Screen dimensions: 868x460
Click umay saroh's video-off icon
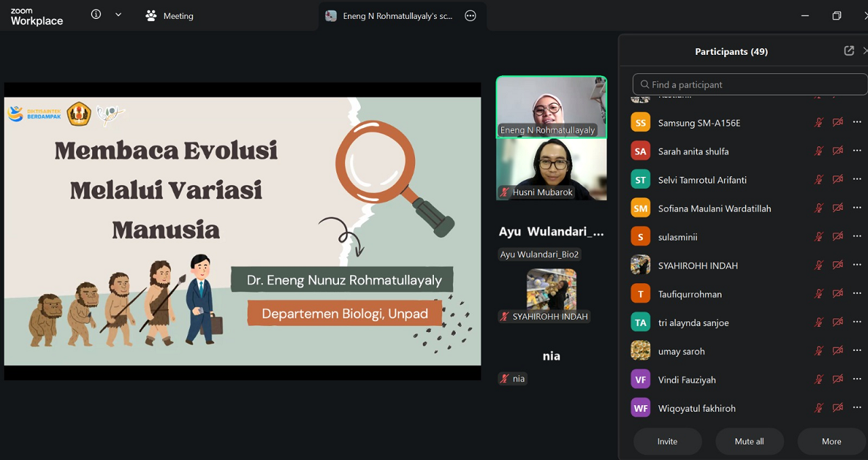(x=838, y=351)
